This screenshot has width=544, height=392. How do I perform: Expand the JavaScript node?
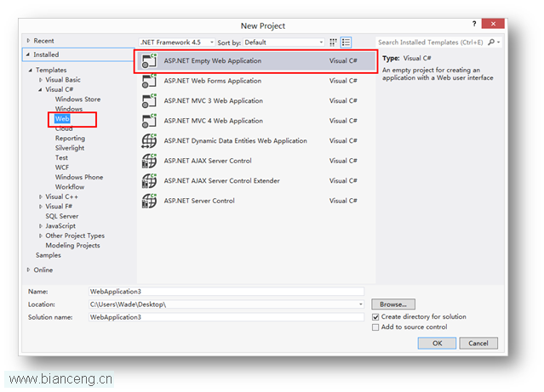[41, 226]
